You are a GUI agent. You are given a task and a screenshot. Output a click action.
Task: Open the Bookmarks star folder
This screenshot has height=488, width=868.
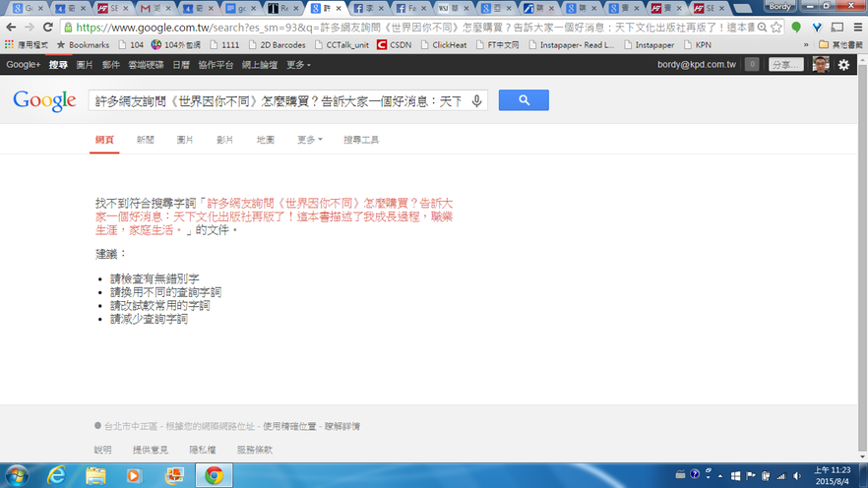[83, 45]
